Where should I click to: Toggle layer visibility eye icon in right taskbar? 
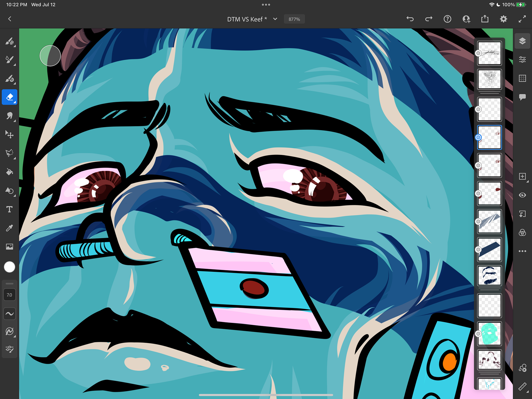click(x=522, y=195)
